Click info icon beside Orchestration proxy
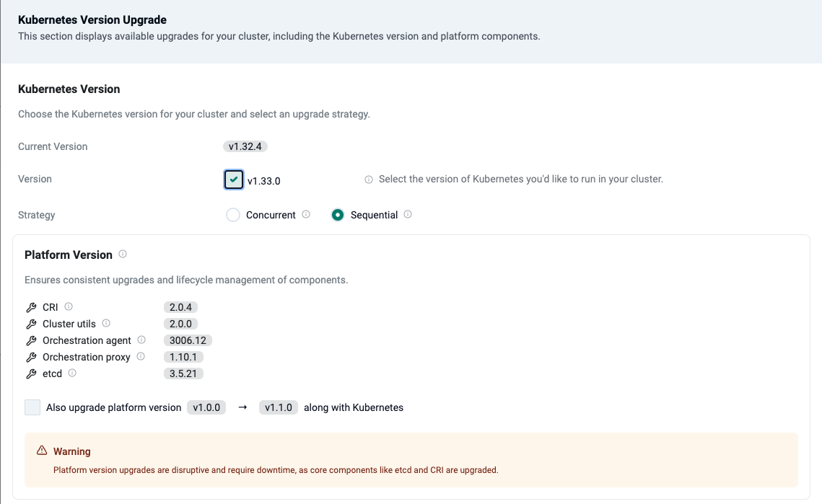Viewport: 822px width, 504px height. (x=141, y=357)
